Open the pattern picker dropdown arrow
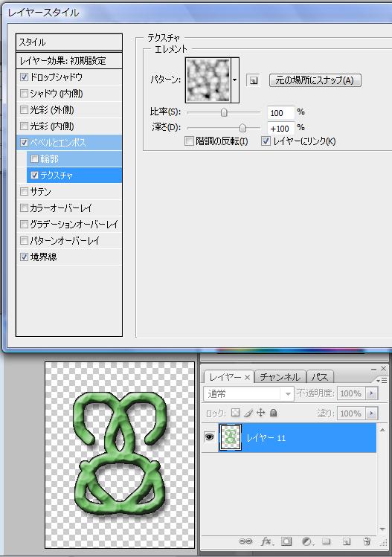The image size is (392, 557). (234, 80)
